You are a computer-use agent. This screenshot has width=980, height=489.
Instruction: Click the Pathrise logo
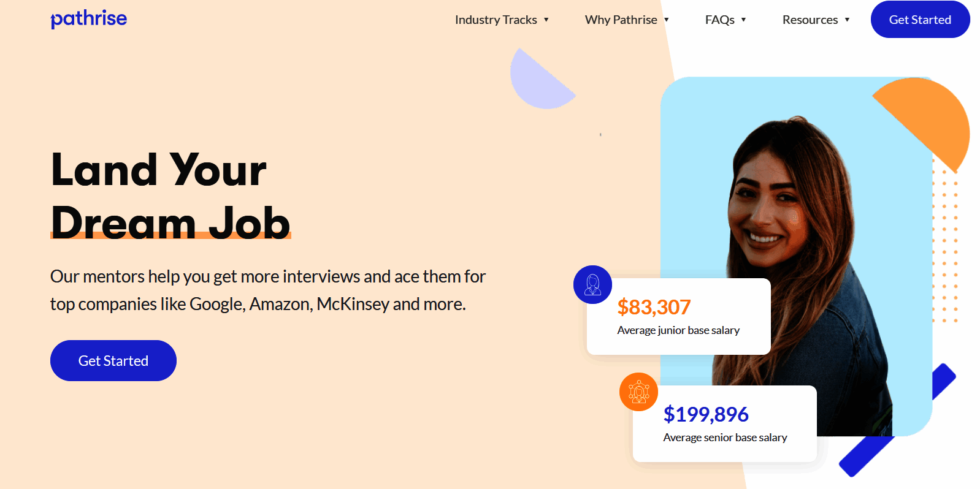click(x=89, y=19)
